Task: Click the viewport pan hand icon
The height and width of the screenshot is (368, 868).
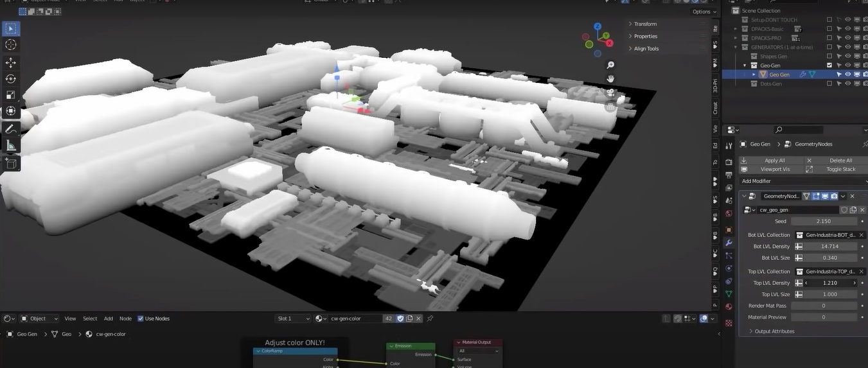Action: pos(610,79)
